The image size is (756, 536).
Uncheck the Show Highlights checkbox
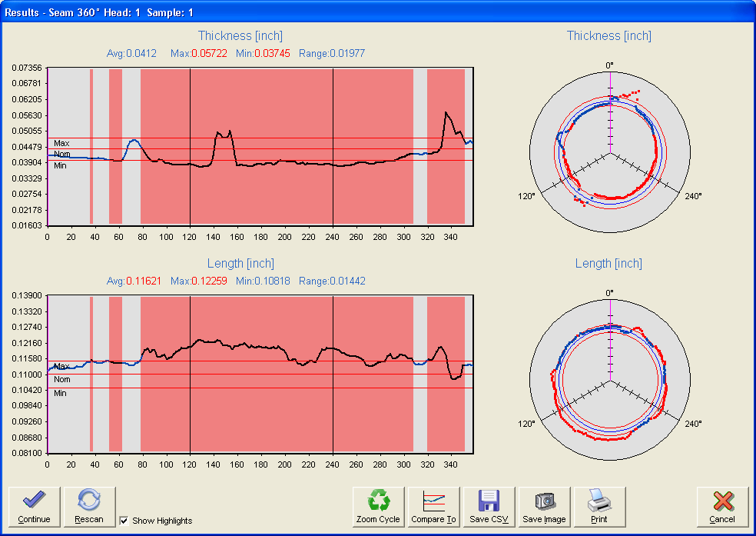coord(124,521)
